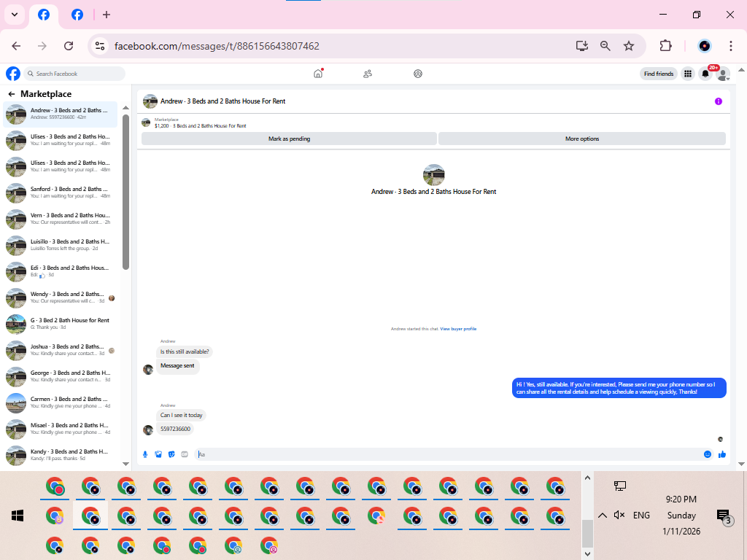This screenshot has height=560, width=747.
Task: Open the emoji picker in message box
Action: (708, 454)
